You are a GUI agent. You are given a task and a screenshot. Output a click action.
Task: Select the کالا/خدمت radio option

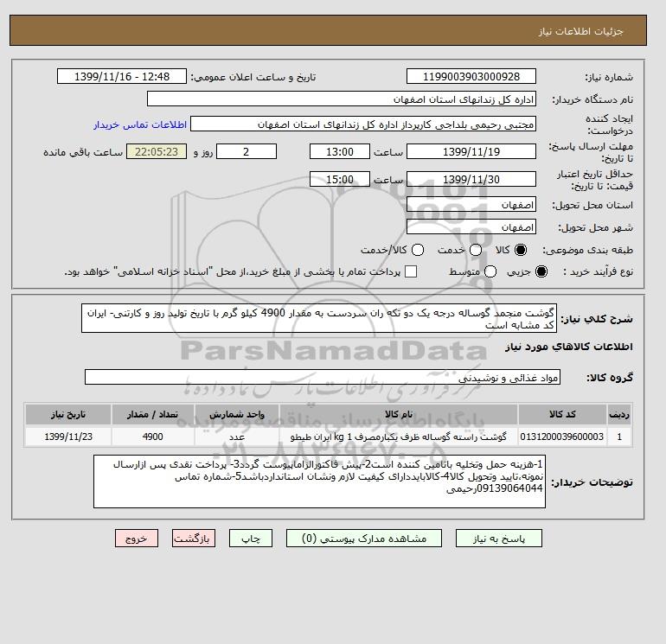418,250
